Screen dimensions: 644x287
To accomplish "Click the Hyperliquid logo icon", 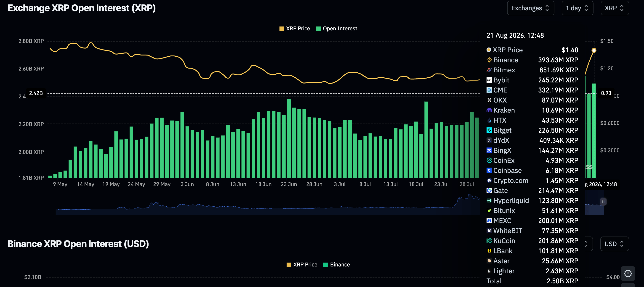I will 489,200.
